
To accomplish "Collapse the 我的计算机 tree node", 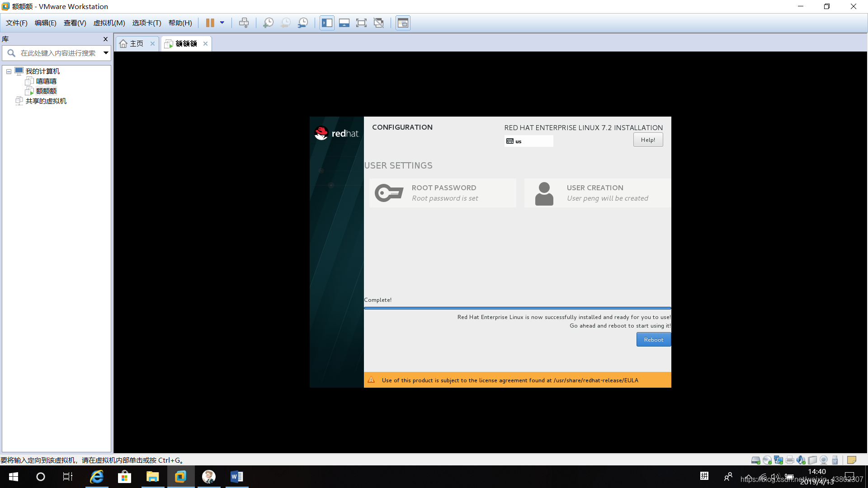I will point(9,71).
